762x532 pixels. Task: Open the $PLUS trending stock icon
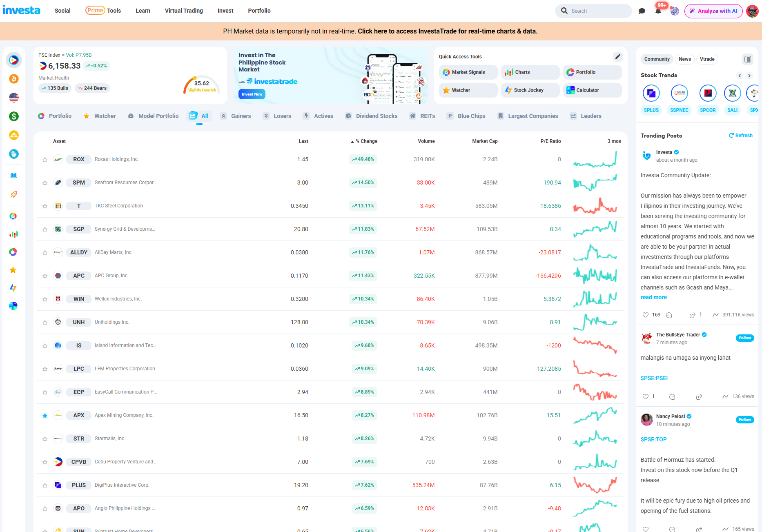coord(651,93)
